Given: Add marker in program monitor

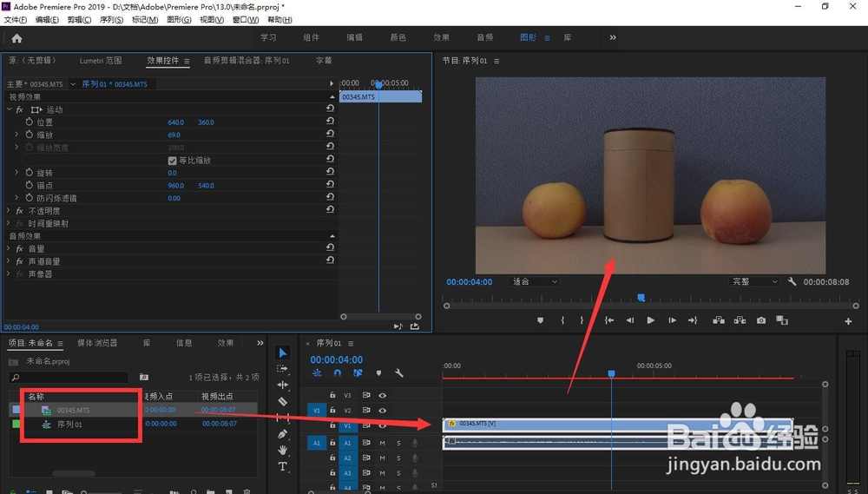Looking at the screenshot, I should click(x=540, y=320).
